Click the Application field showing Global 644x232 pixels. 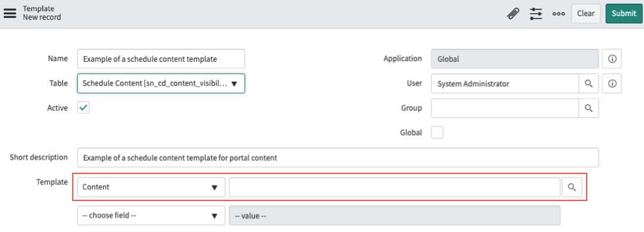[x=515, y=59]
